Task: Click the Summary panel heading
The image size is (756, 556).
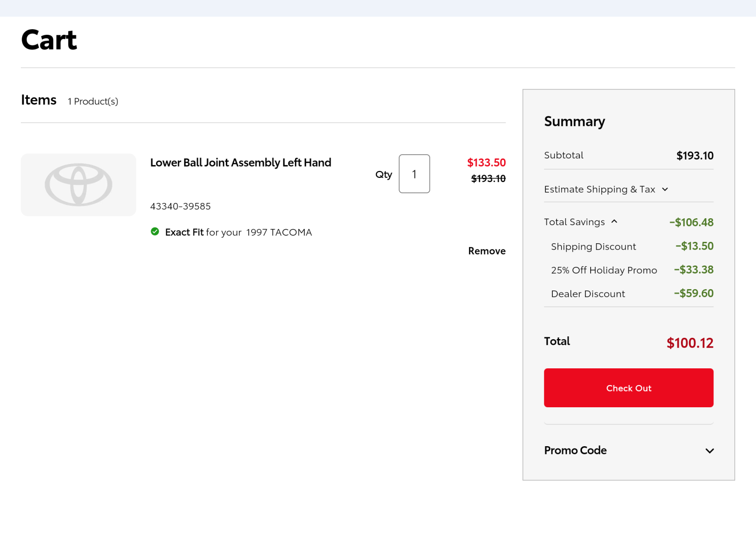Action: tap(575, 121)
